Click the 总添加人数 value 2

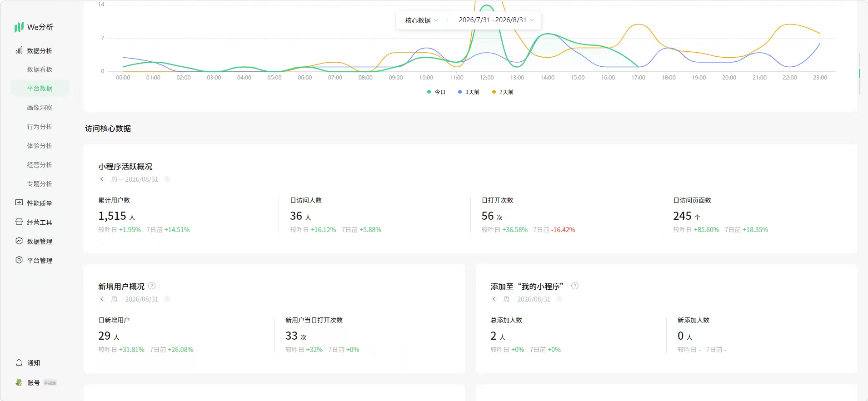click(494, 336)
